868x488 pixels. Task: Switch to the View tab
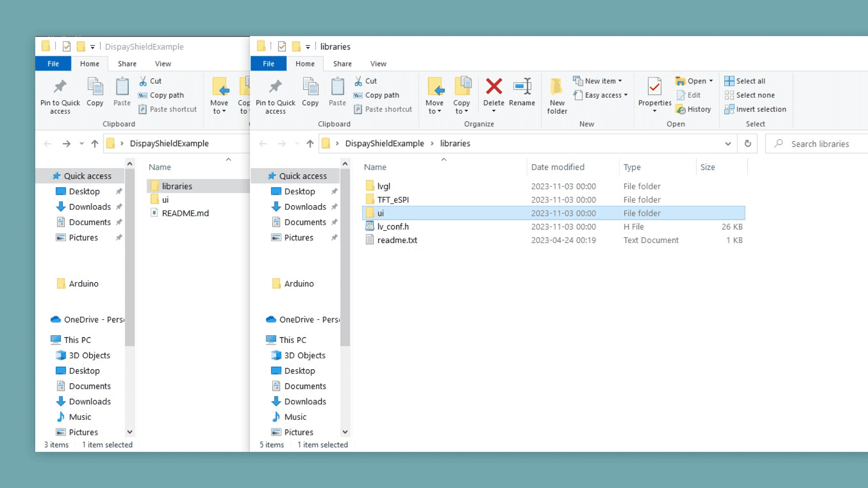tap(378, 64)
